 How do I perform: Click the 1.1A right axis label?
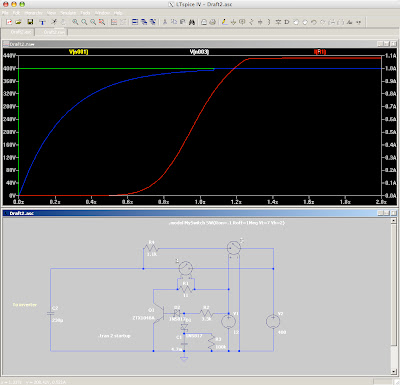391,56
